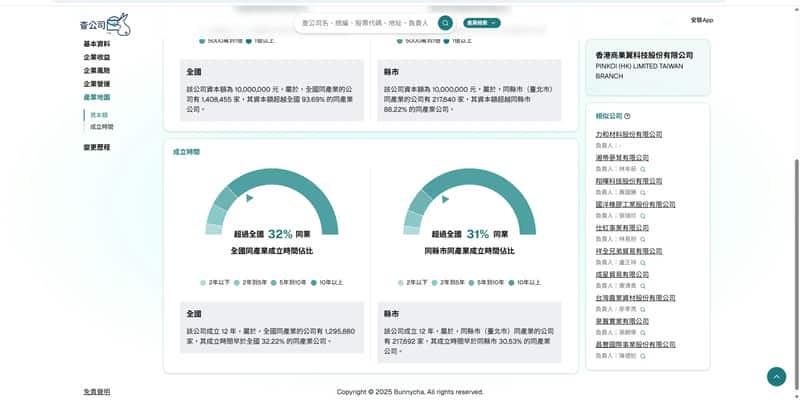Click the 超過全國 31% 同業 text
Viewport: 800px width, 400px height.
pyautogui.click(x=469, y=234)
